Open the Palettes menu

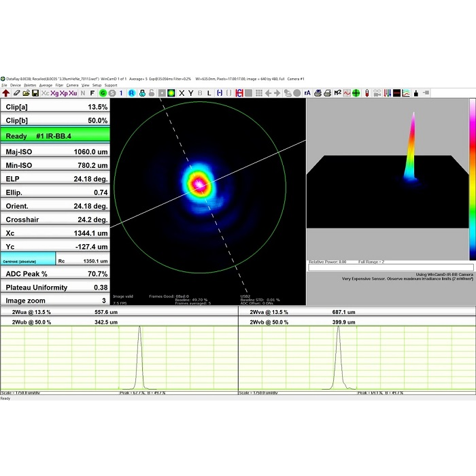coord(30,85)
